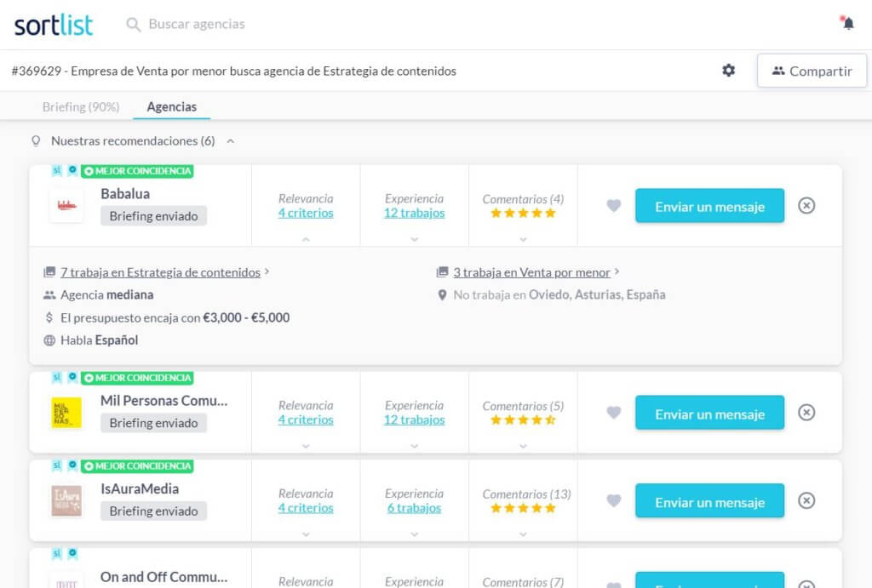Open the On and Off Commu... agency name

pyautogui.click(x=164, y=578)
